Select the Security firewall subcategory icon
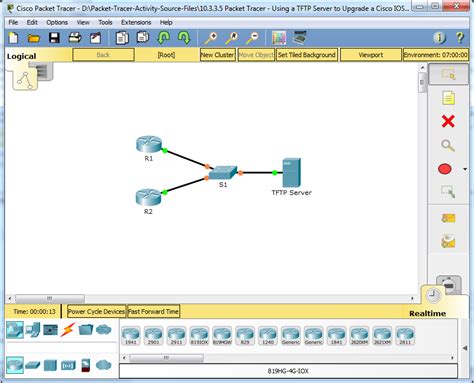 [86, 365]
